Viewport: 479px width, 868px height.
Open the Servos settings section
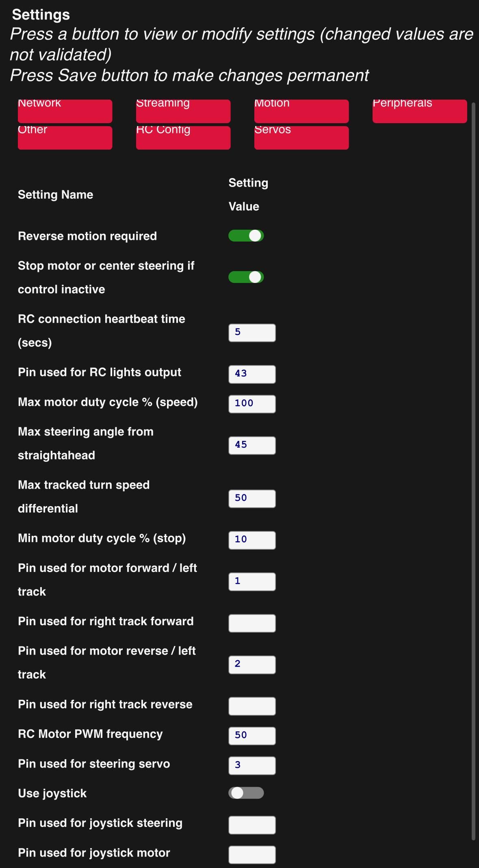pos(301,138)
